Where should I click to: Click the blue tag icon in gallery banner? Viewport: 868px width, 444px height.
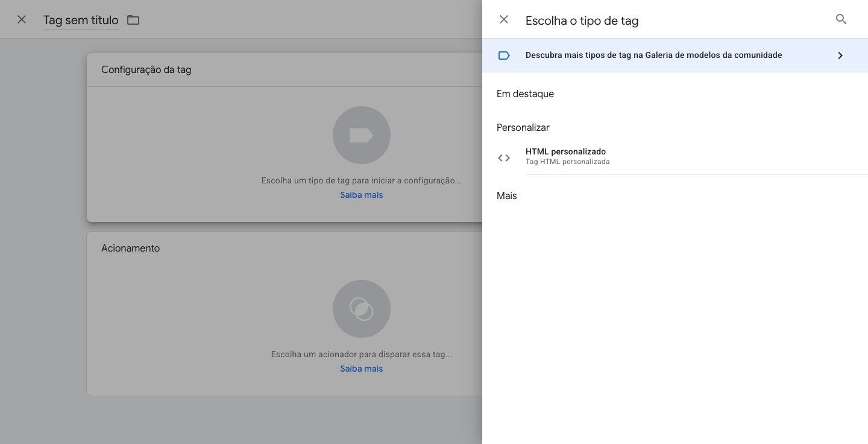pyautogui.click(x=504, y=55)
